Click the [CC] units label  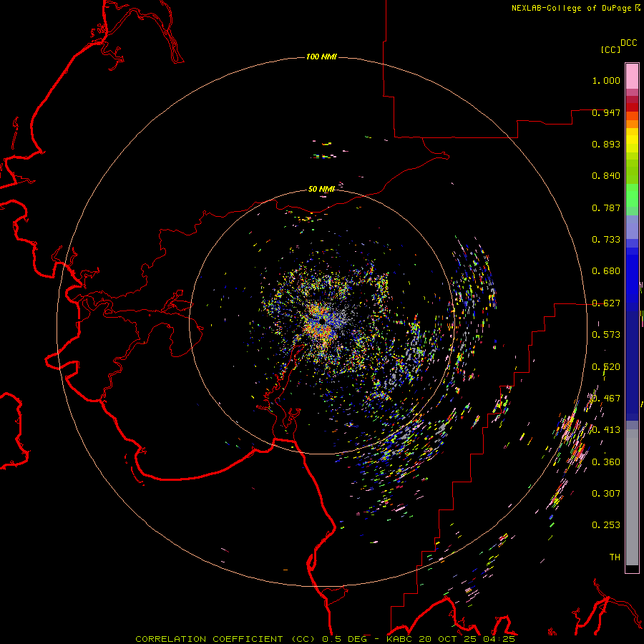(x=610, y=49)
